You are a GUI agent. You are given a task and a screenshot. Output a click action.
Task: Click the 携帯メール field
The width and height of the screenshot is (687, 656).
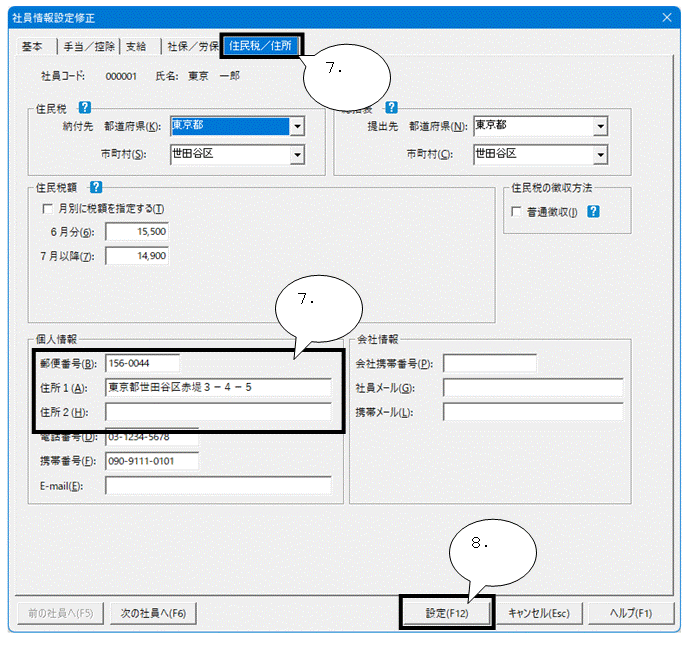533,412
